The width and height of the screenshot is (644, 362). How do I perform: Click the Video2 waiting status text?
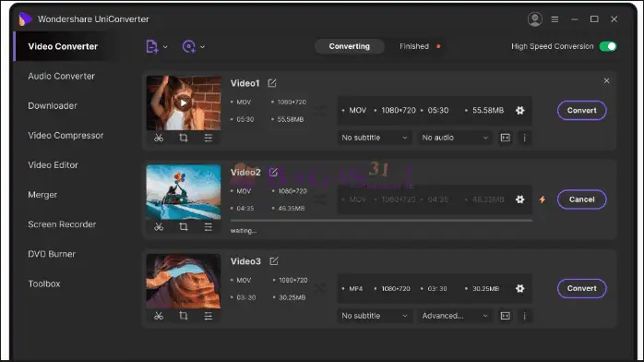click(x=244, y=231)
